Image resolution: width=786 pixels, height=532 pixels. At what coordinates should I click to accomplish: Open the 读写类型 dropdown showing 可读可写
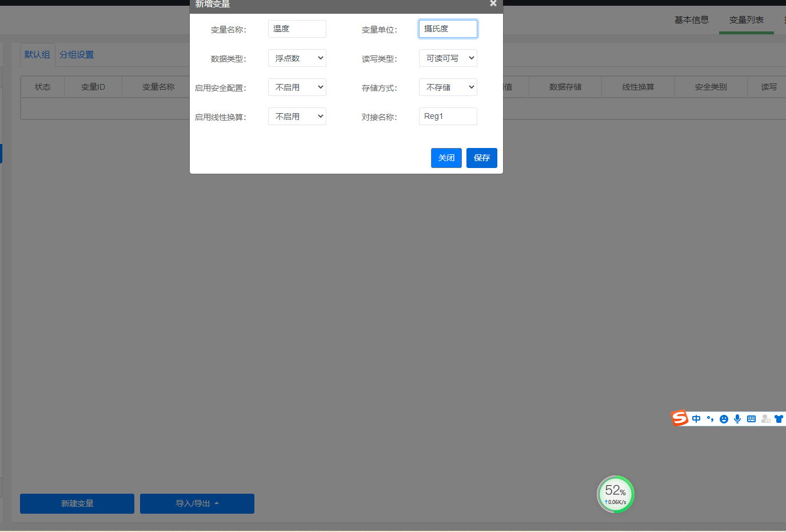coord(448,58)
